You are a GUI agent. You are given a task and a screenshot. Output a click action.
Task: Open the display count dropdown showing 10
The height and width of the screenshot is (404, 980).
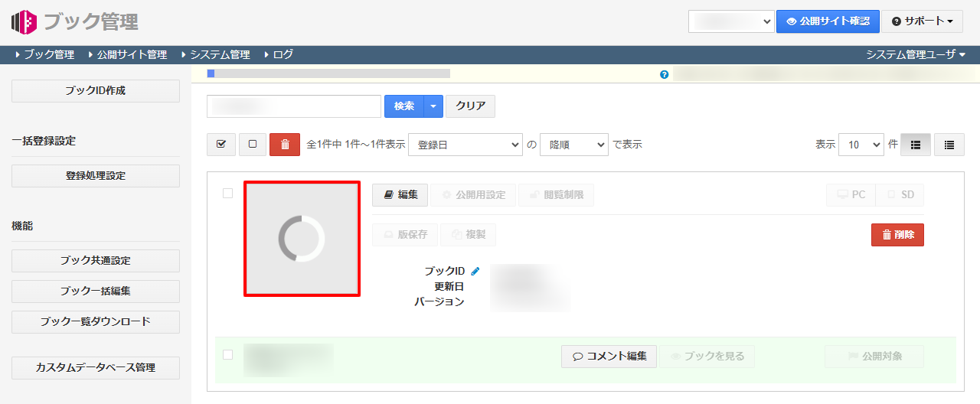click(x=861, y=144)
